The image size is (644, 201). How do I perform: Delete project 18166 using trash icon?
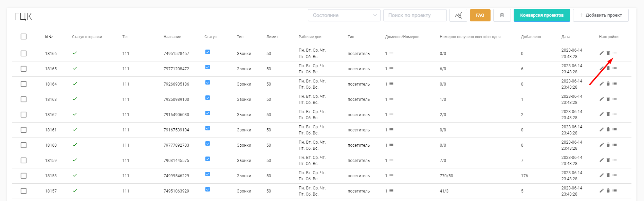click(x=608, y=53)
